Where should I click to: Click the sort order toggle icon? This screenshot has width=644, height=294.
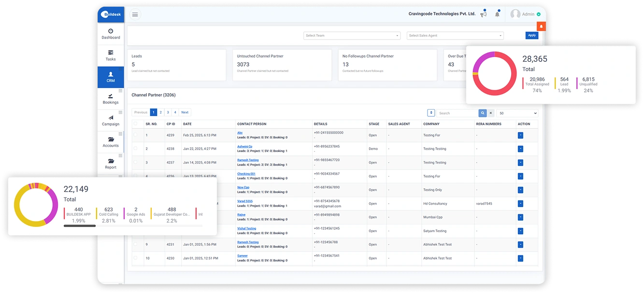(431, 113)
